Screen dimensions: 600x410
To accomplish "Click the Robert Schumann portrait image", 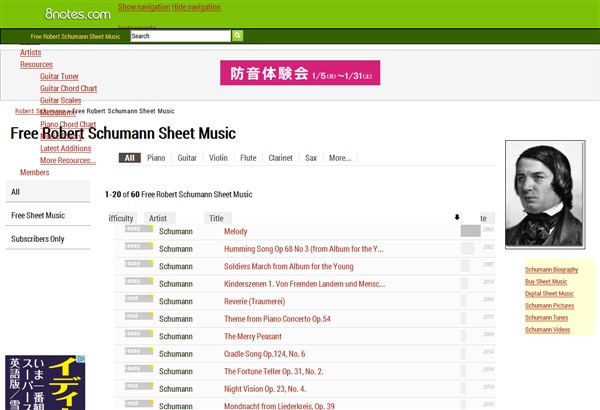I will [x=545, y=194].
